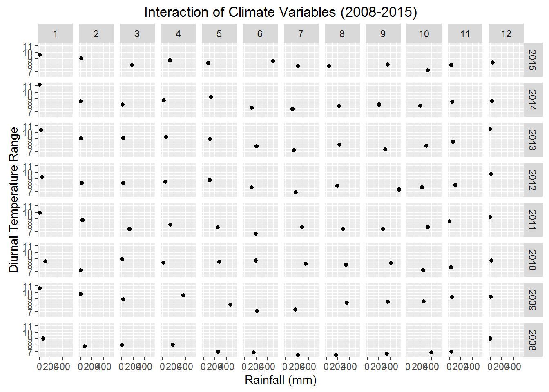This screenshot has width=549, height=392.
Task: Select the month 6 facet header
Action: click(260, 33)
